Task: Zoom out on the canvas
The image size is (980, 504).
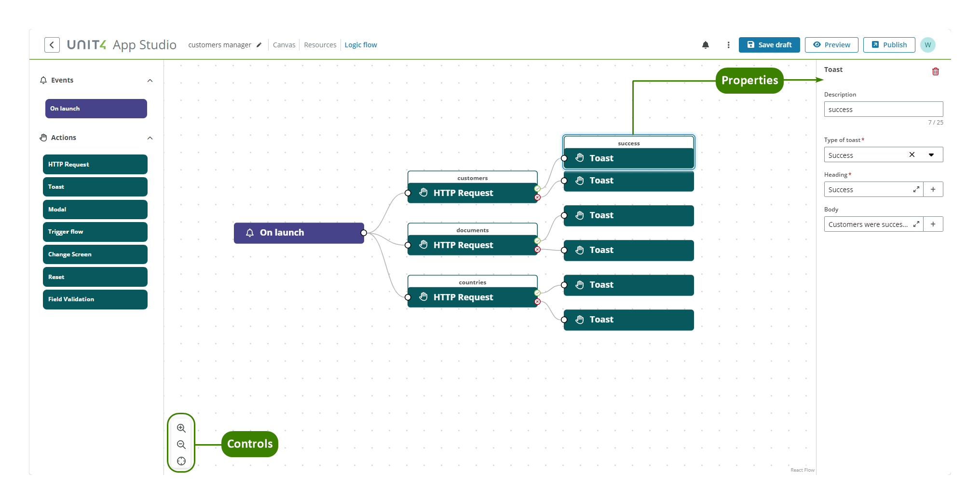Action: [181, 445]
